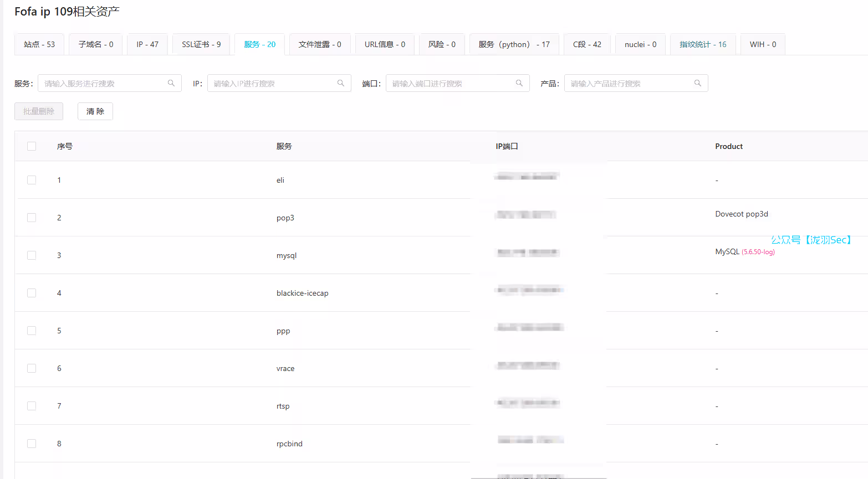
Task: Click the MySQL 5.6.50-log version label
Action: tap(758, 252)
